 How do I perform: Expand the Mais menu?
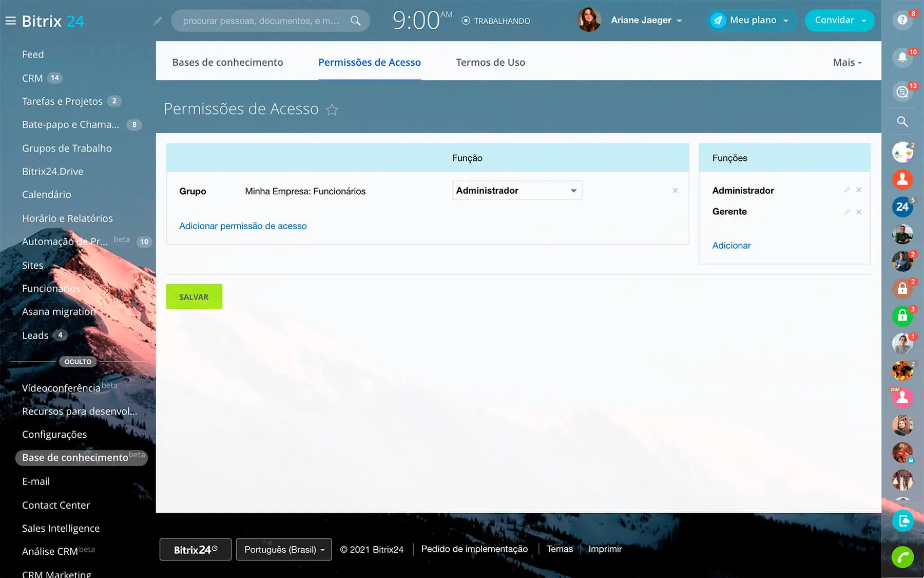[847, 63]
